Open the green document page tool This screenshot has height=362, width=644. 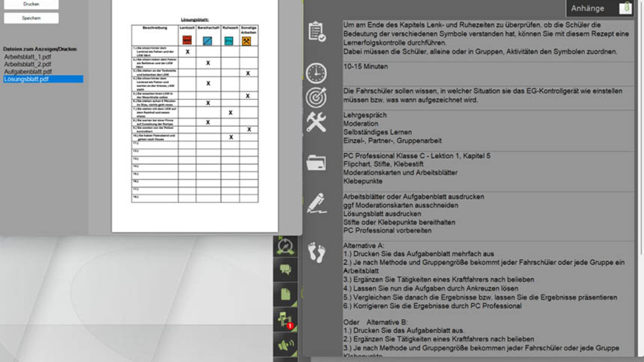point(285,294)
